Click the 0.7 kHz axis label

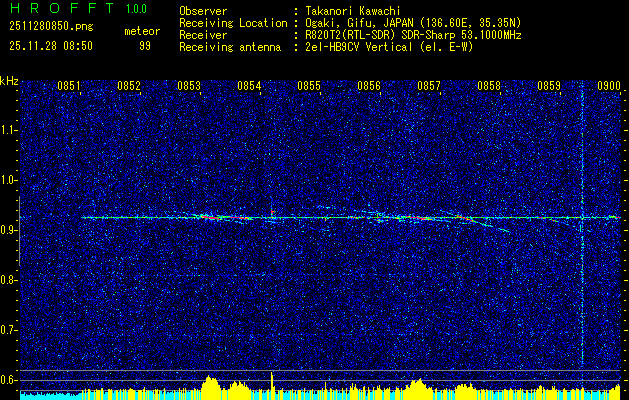[x=7, y=330]
